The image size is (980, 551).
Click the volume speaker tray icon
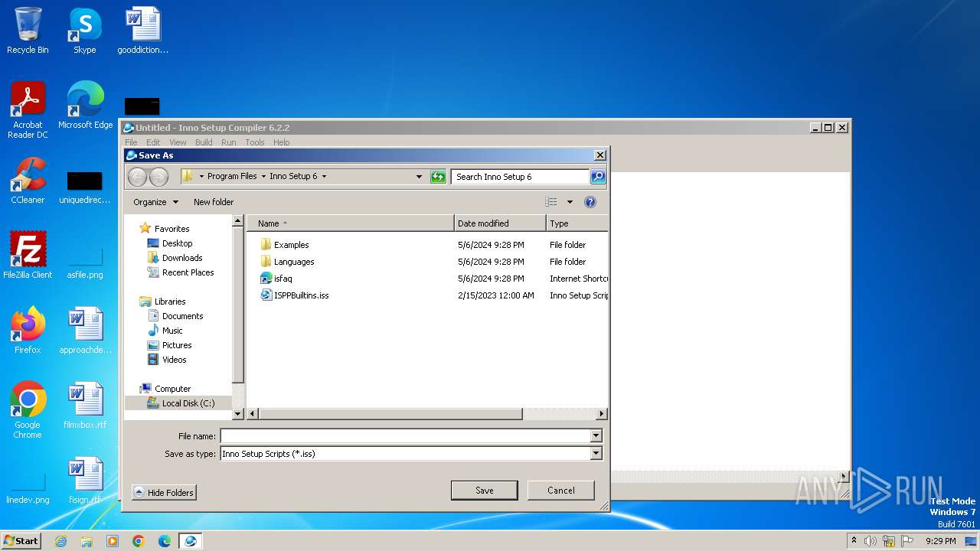[x=871, y=541]
